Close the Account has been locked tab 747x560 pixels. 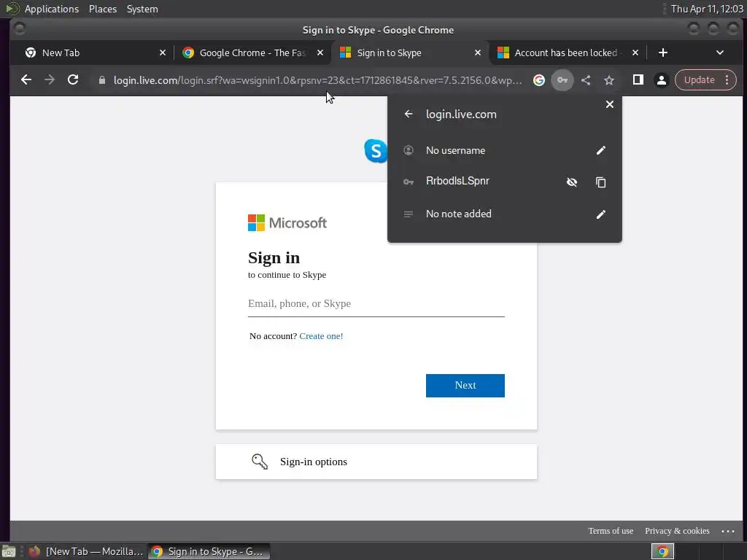tap(635, 52)
